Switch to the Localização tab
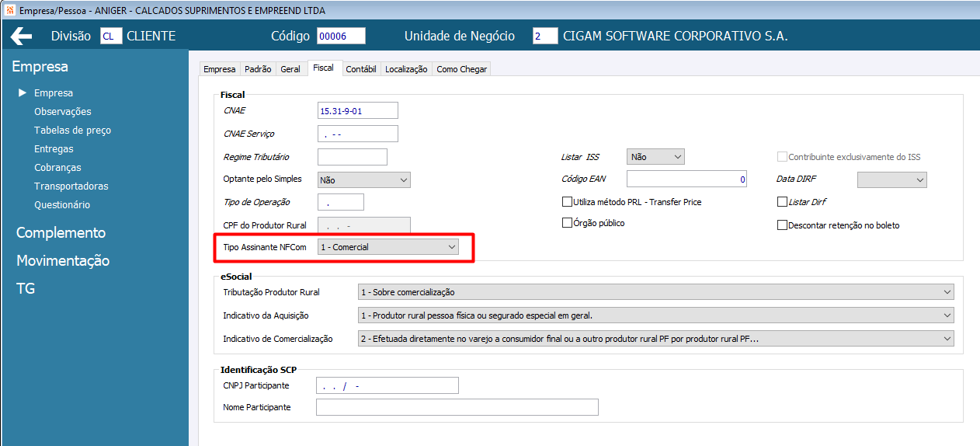This screenshot has height=446, width=980. 406,69
